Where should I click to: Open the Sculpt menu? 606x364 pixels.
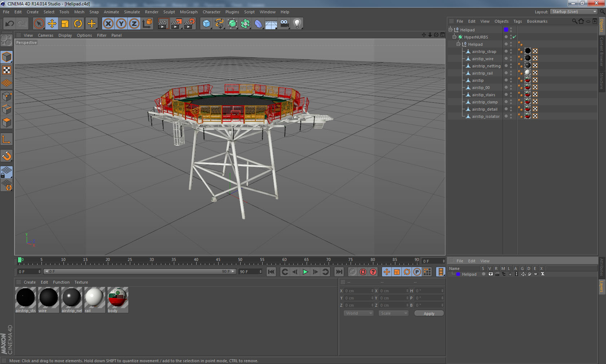[x=169, y=12]
